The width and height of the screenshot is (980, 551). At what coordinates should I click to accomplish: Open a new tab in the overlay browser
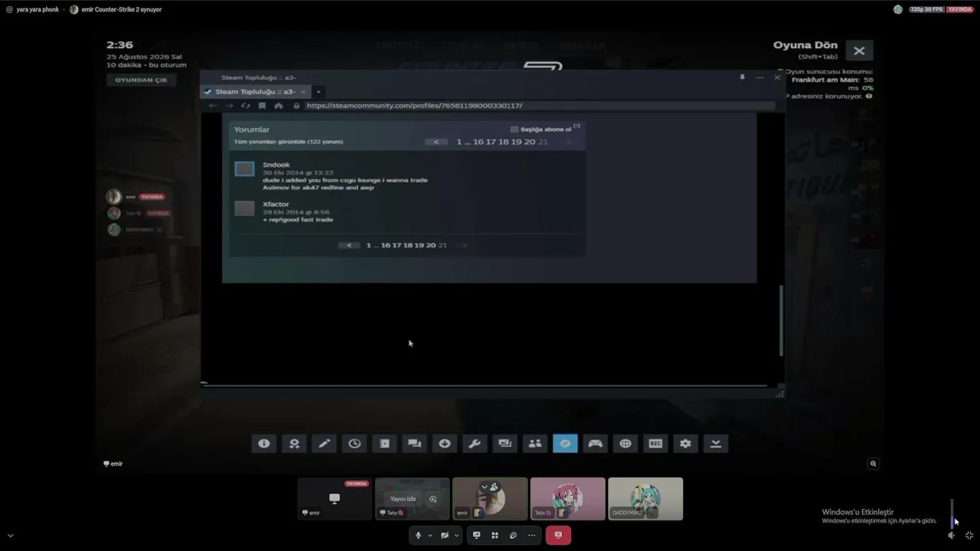pyautogui.click(x=318, y=92)
